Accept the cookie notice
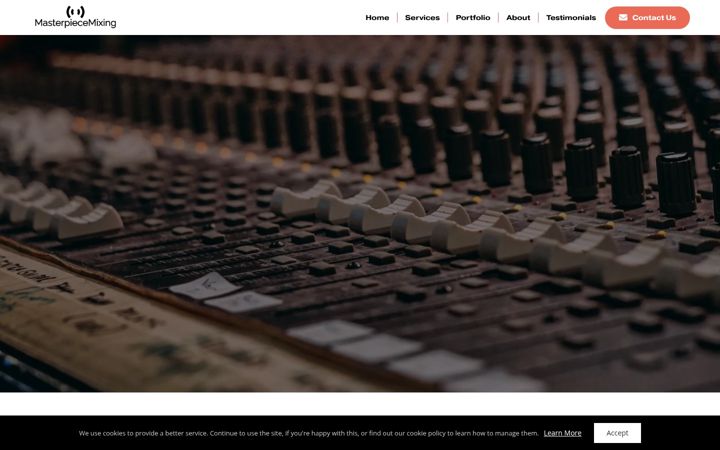This screenshot has height=450, width=720. click(617, 433)
